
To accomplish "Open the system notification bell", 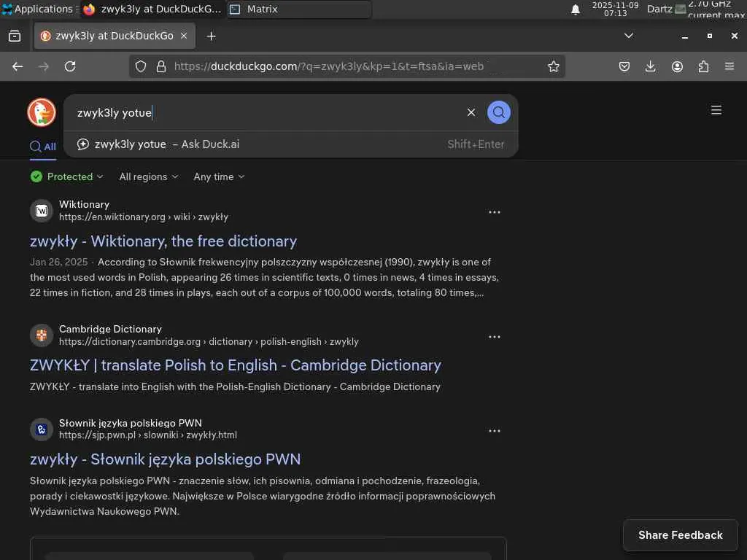I will (576, 9).
